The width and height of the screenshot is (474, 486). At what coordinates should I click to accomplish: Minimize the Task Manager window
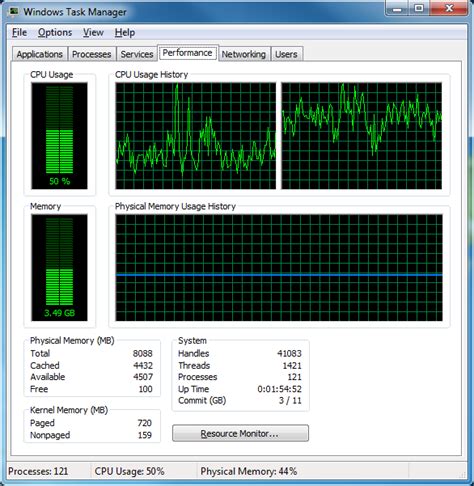[397, 8]
